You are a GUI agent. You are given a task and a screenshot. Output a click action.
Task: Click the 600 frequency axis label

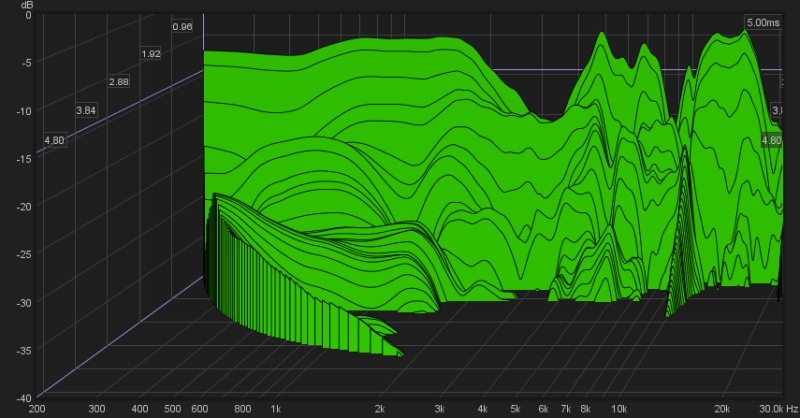pos(199,409)
